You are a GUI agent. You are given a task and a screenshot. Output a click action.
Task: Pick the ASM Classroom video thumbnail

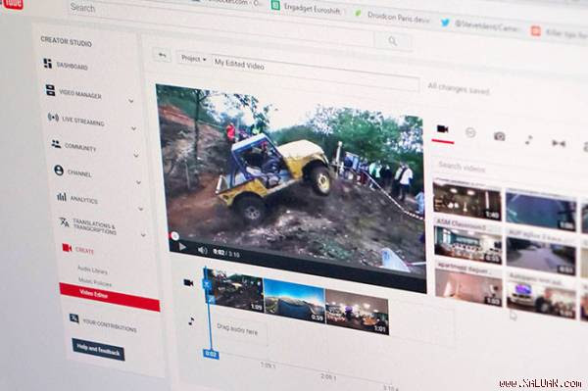pos(468,244)
